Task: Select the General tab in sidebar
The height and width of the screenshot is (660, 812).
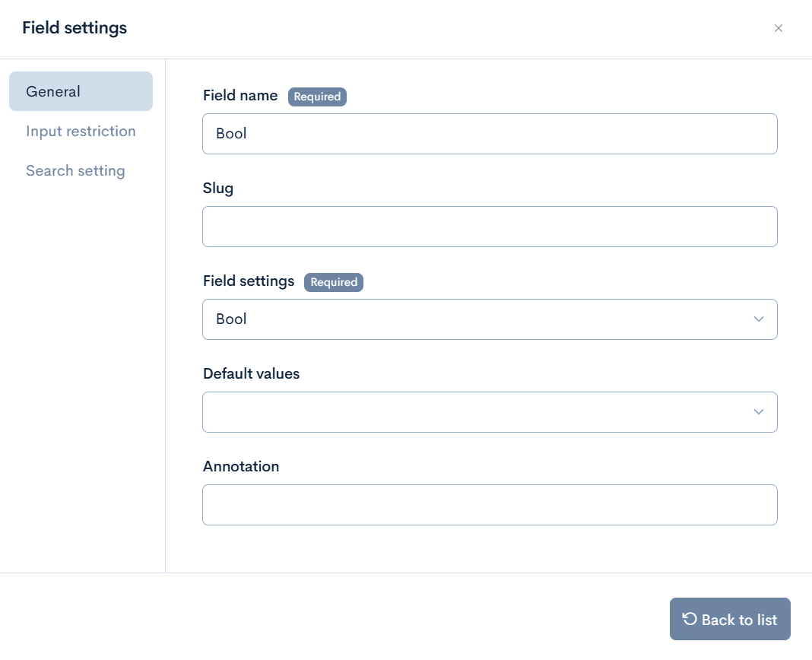Action: point(52,91)
